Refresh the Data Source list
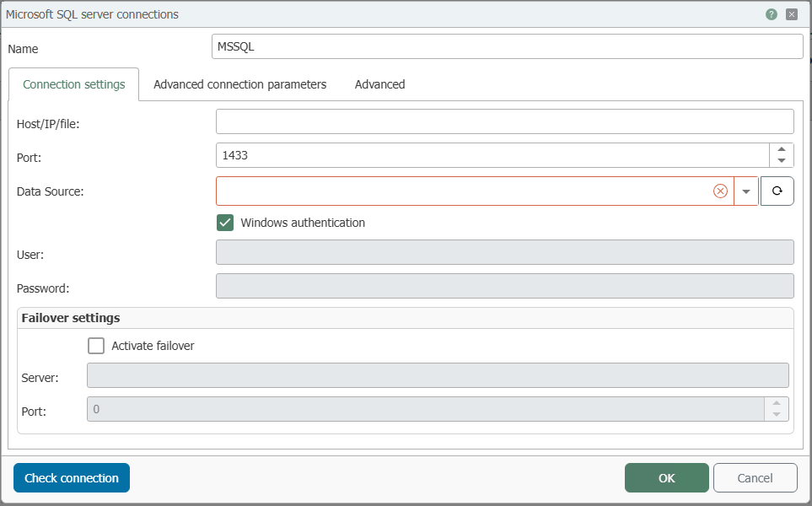This screenshot has width=812, height=506. click(777, 191)
